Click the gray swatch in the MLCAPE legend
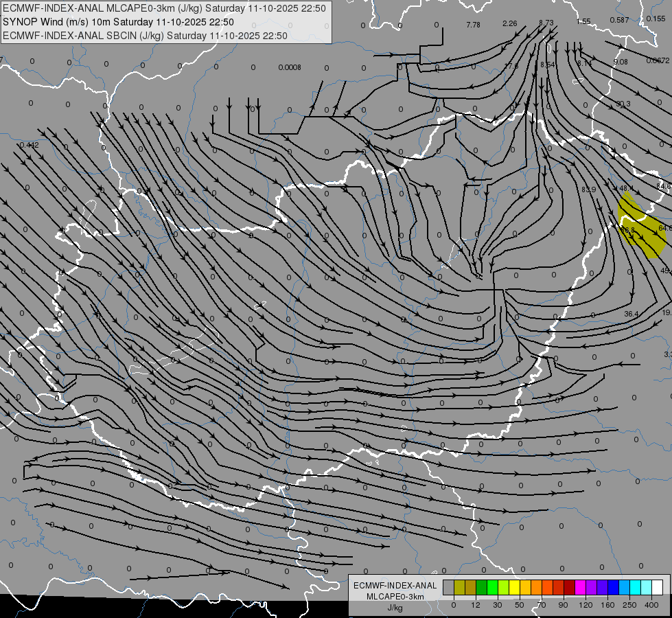Image resolution: width=672 pixels, height=618 pixels. (448, 588)
